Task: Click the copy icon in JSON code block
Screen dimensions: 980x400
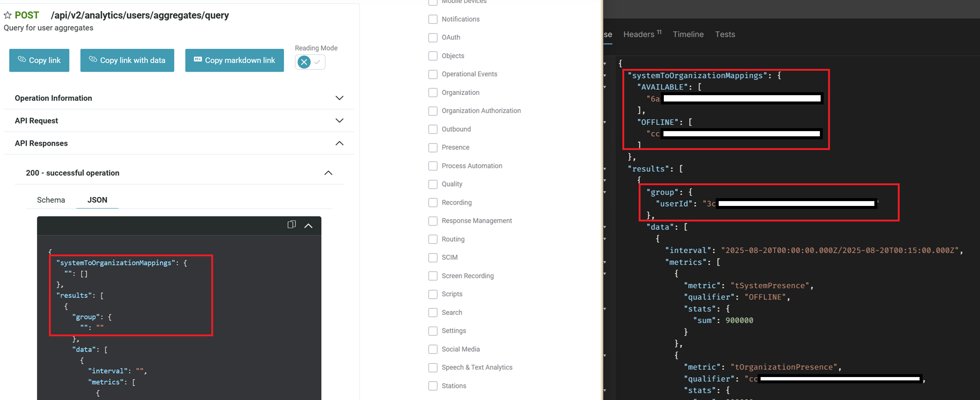Action: pyautogui.click(x=291, y=225)
